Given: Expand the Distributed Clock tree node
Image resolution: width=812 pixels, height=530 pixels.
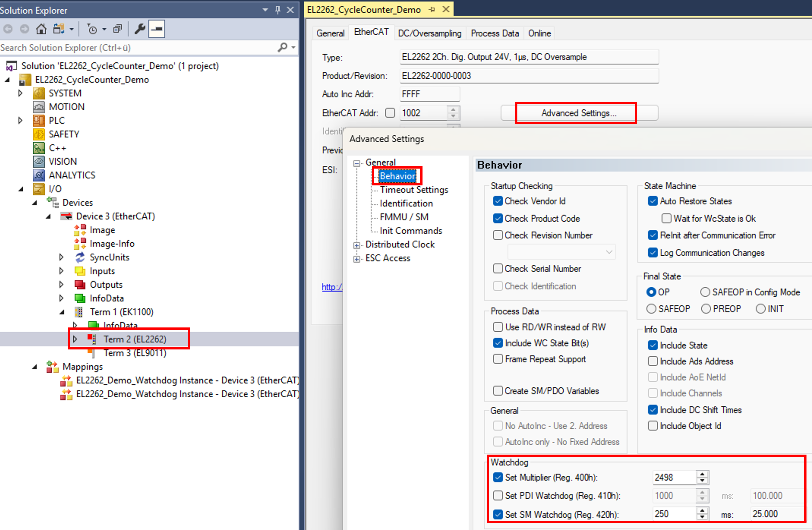Looking at the screenshot, I should click(356, 245).
